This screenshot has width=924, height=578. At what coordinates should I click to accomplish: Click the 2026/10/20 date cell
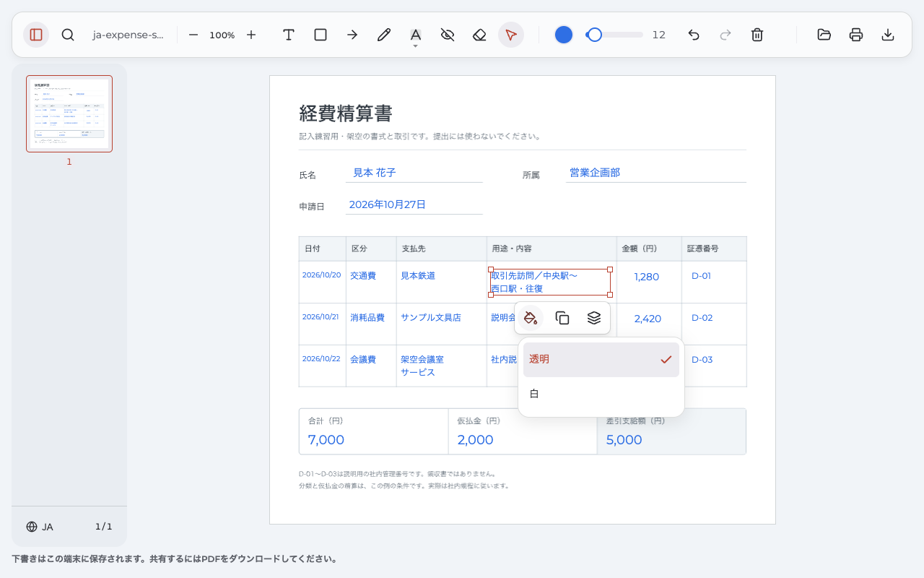(321, 275)
